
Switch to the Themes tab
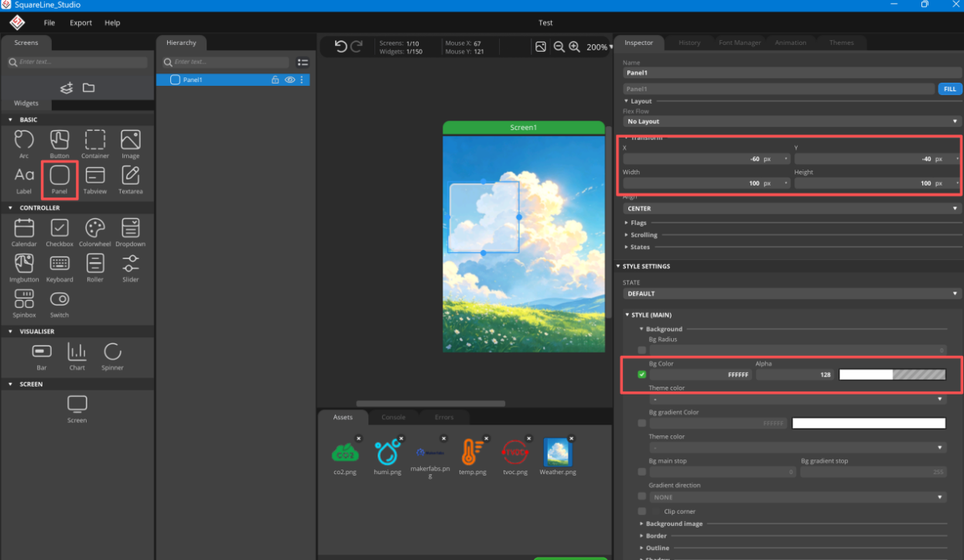[x=842, y=43]
